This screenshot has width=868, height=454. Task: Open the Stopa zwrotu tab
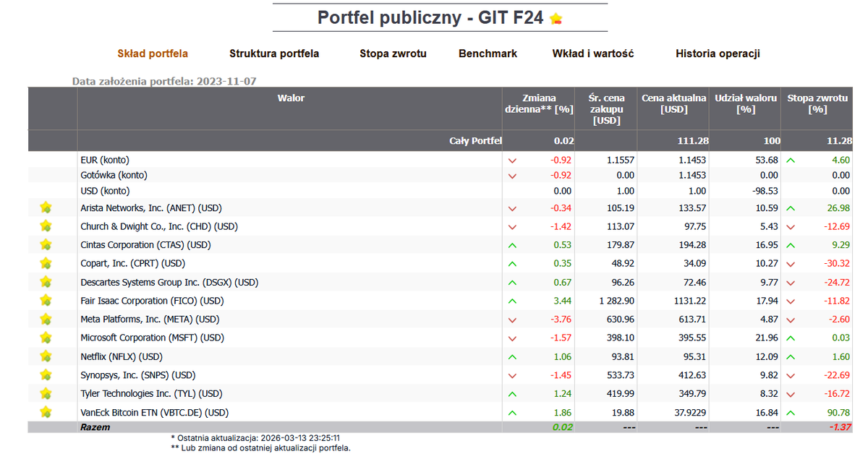(393, 53)
